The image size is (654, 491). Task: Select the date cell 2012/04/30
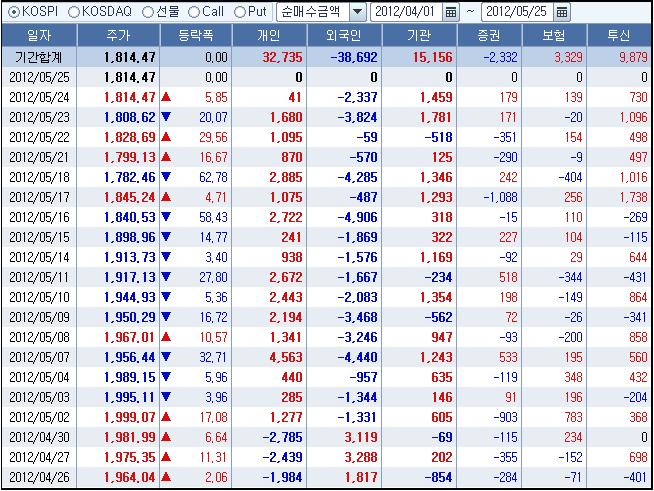pyautogui.click(x=39, y=437)
